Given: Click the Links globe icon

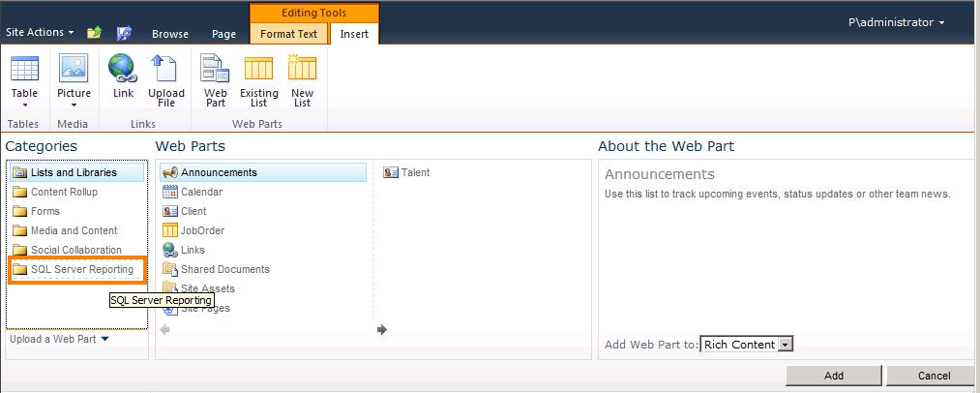Looking at the screenshot, I should tap(170, 251).
